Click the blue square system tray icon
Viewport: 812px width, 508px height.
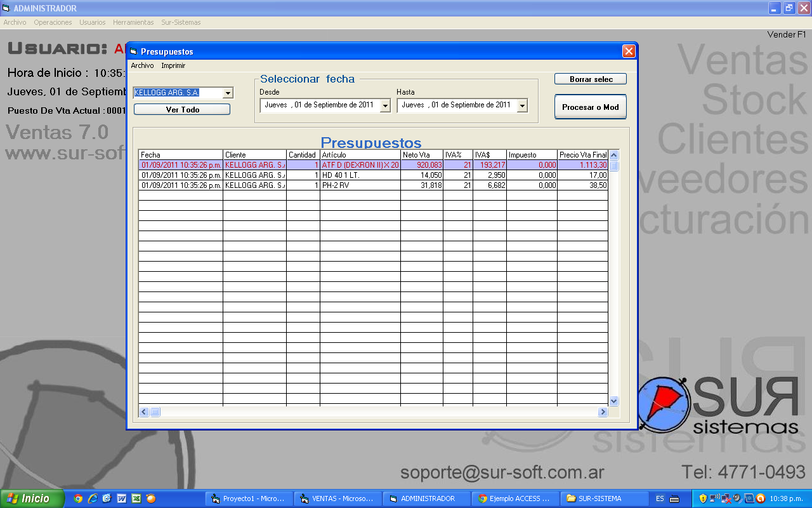[x=749, y=498]
